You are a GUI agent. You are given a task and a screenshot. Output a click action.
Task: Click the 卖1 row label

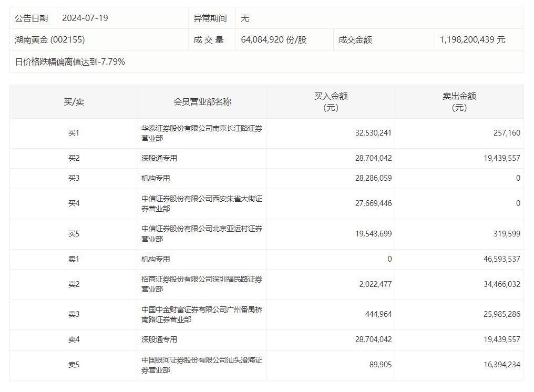tap(74, 259)
